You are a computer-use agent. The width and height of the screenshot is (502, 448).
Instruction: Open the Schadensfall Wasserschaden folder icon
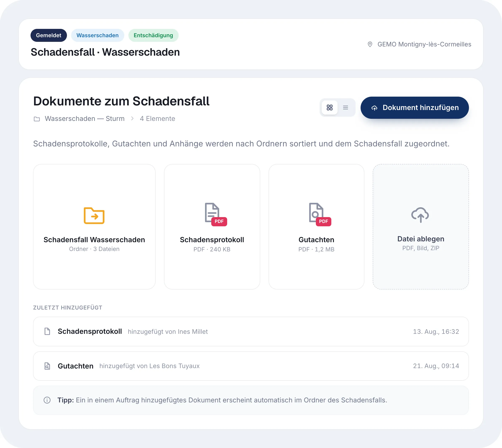point(94,216)
